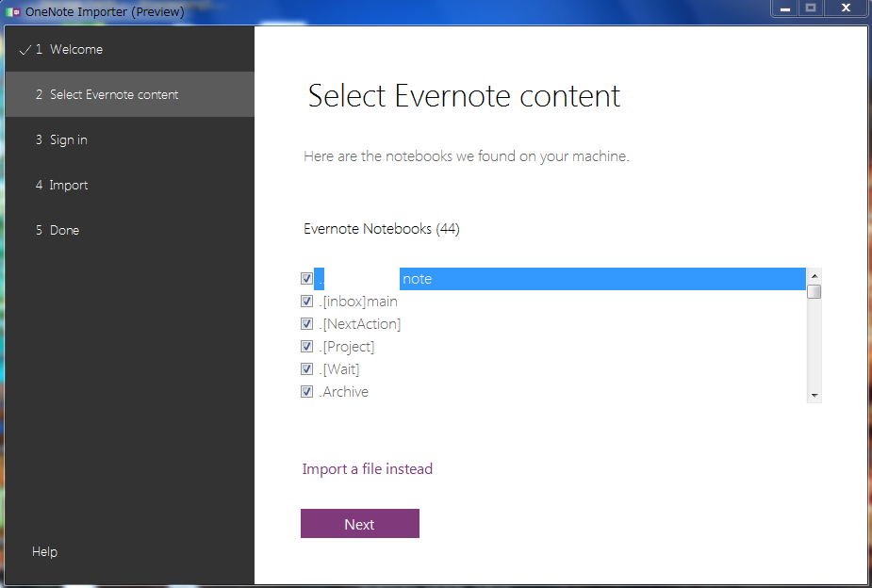Choose the Done step in sidebar
Screen dimensions: 872x588
129,230
